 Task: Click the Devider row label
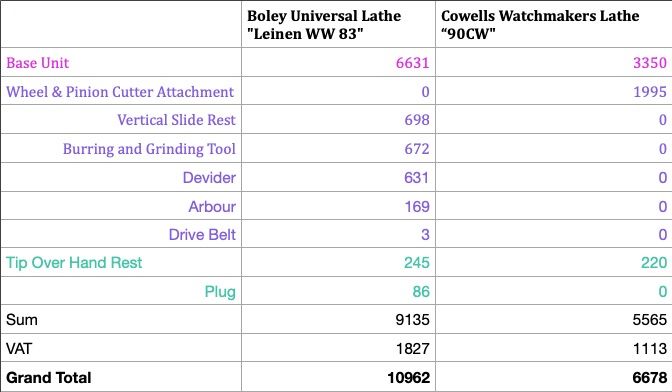(x=209, y=177)
